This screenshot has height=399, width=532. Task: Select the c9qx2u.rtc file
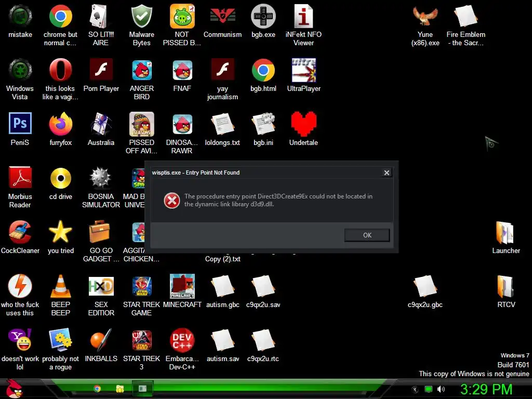tap(263, 340)
